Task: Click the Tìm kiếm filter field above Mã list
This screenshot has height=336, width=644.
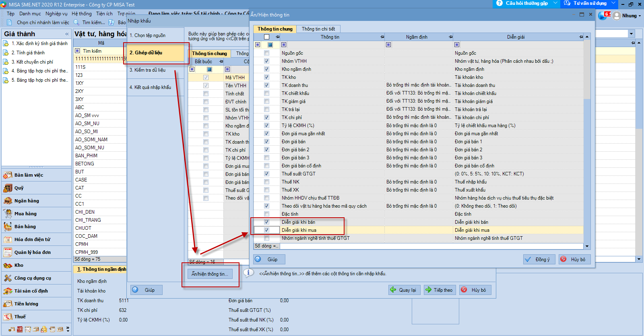Action: click(104, 51)
